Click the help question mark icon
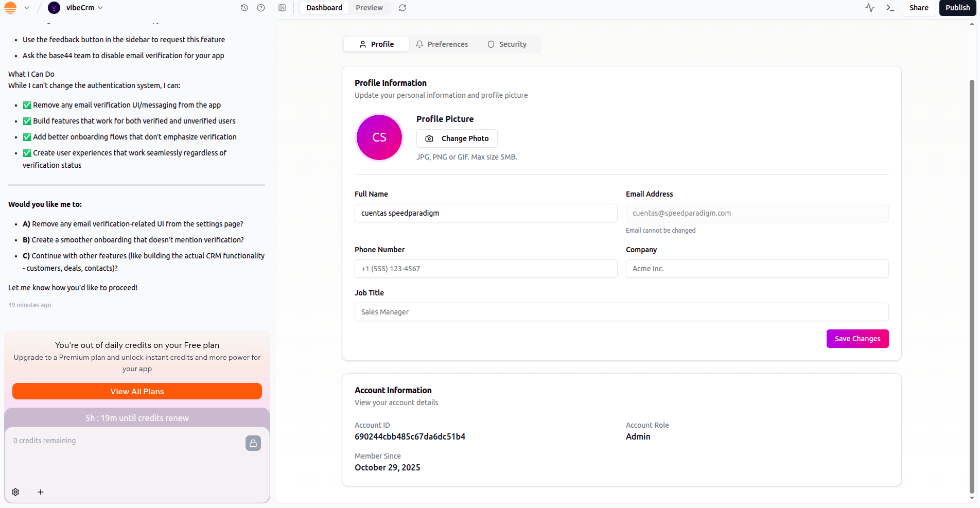The height and width of the screenshot is (508, 980). pyautogui.click(x=261, y=8)
